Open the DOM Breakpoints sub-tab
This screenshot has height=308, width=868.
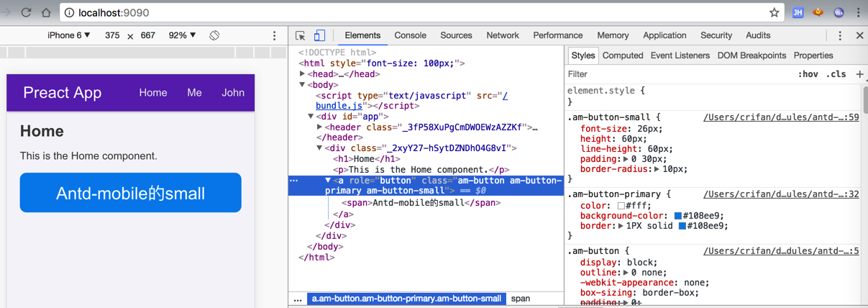(751, 55)
